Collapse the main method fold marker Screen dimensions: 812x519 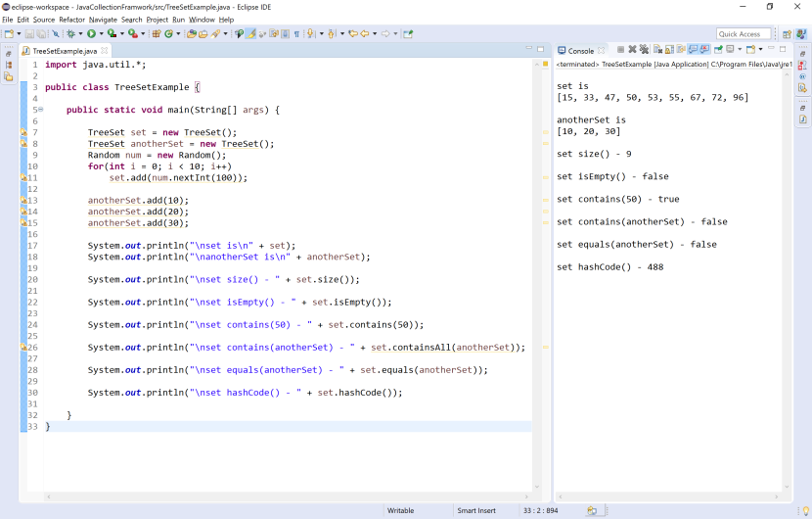pos(40,110)
